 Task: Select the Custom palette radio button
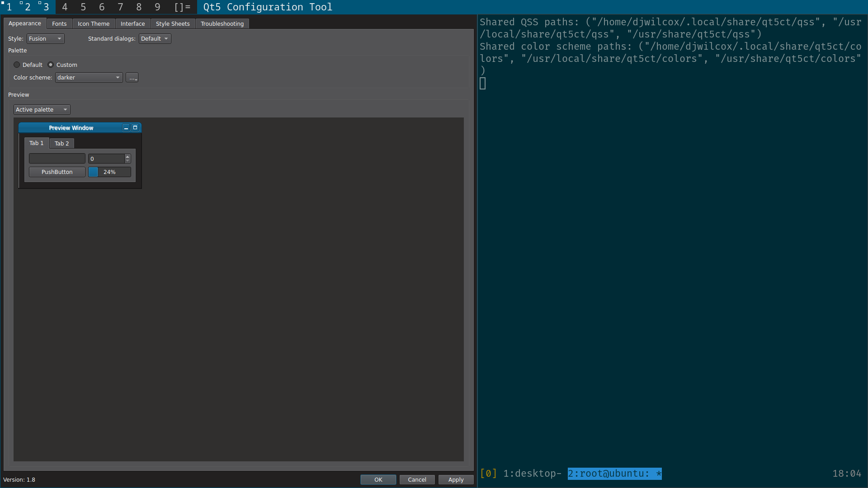click(51, 65)
